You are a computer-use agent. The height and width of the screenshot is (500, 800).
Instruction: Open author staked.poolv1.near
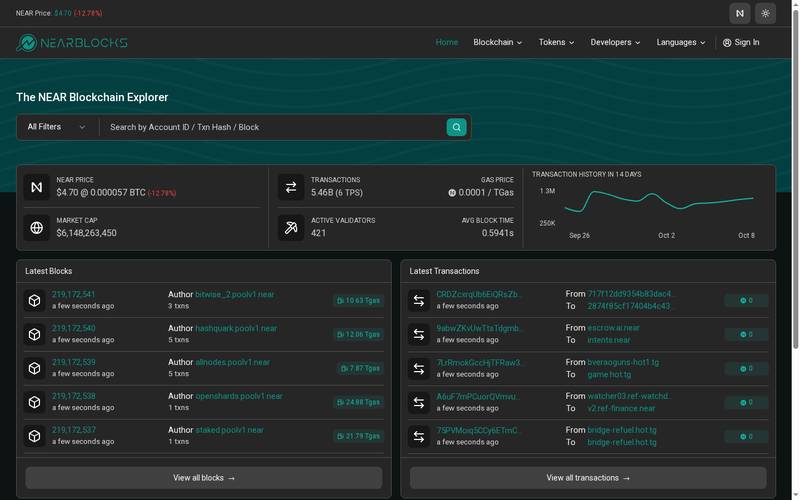[230, 430]
